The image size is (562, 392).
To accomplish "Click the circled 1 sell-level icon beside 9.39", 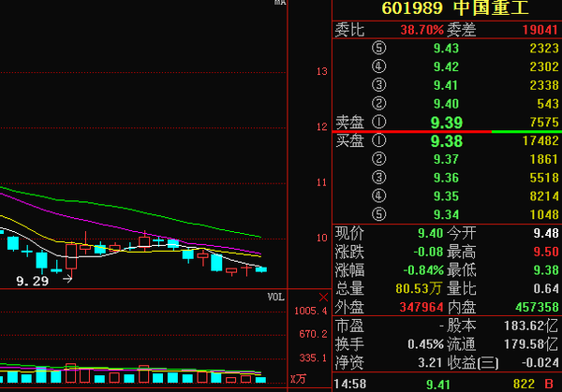I will click(378, 122).
